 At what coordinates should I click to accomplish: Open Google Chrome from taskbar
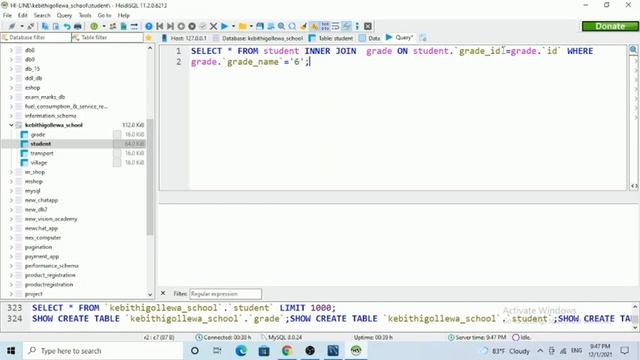coord(287,351)
